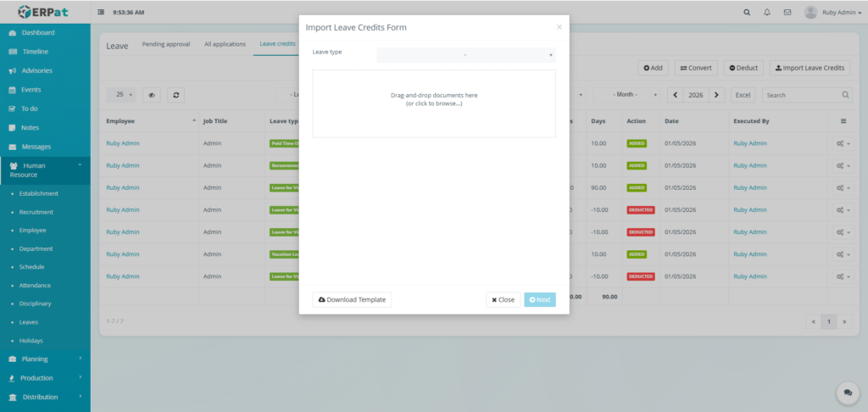This screenshot has height=412, width=868.
Task: Click the Next button in the form
Action: (540, 299)
